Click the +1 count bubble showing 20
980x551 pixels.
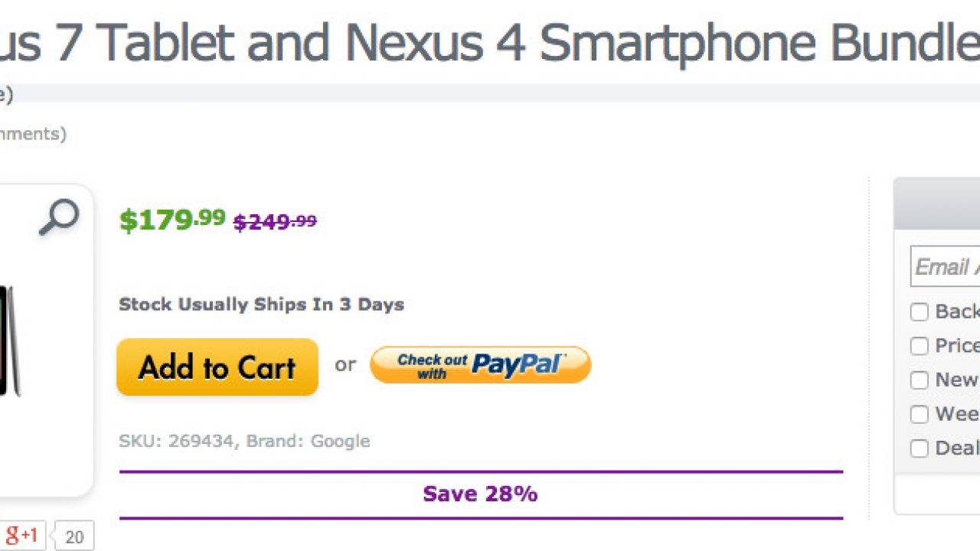[75, 536]
